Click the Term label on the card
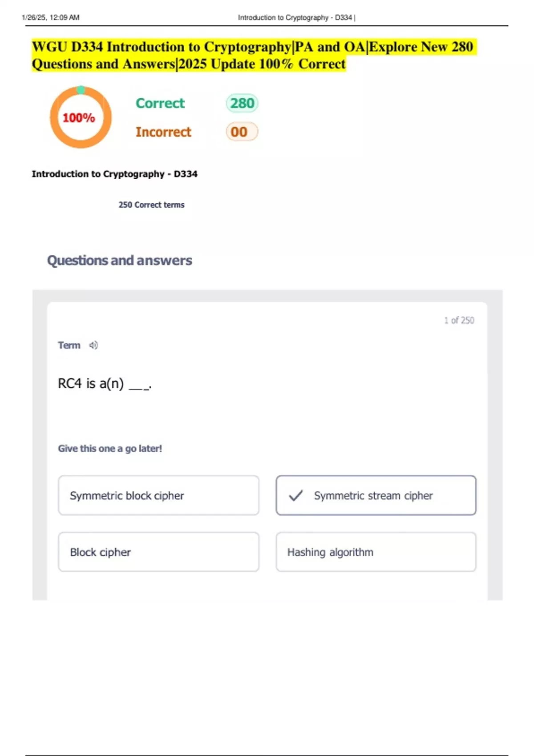 pyautogui.click(x=69, y=345)
